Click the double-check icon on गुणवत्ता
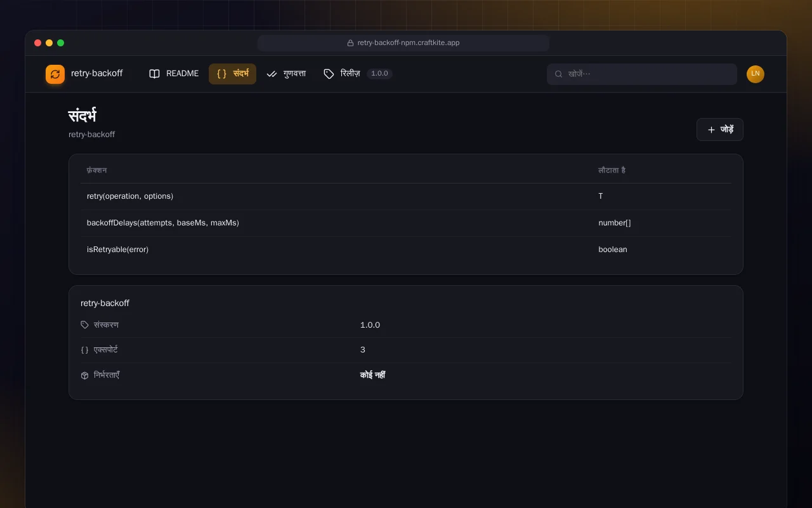812x508 pixels. [272, 74]
